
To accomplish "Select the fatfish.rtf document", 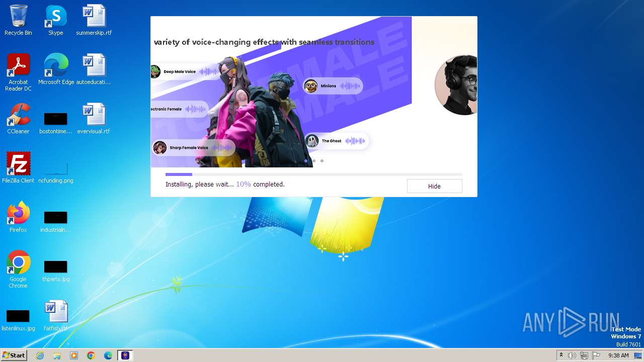I will [56, 316].
